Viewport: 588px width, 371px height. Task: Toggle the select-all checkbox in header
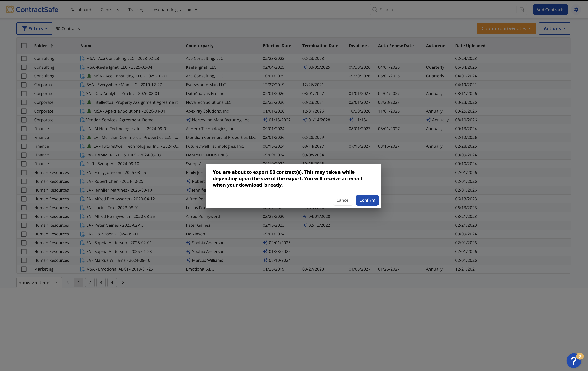pos(24,46)
